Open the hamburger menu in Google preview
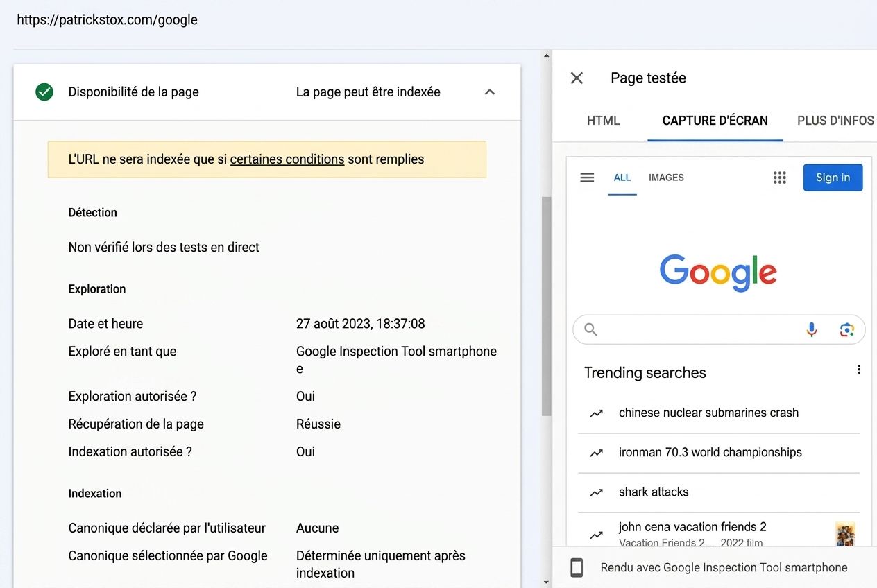 (587, 178)
